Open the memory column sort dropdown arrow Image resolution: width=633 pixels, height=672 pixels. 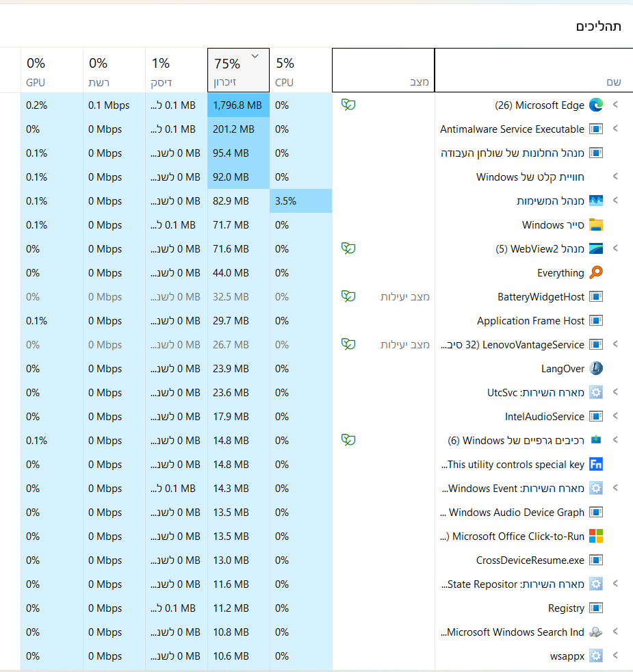[x=255, y=56]
